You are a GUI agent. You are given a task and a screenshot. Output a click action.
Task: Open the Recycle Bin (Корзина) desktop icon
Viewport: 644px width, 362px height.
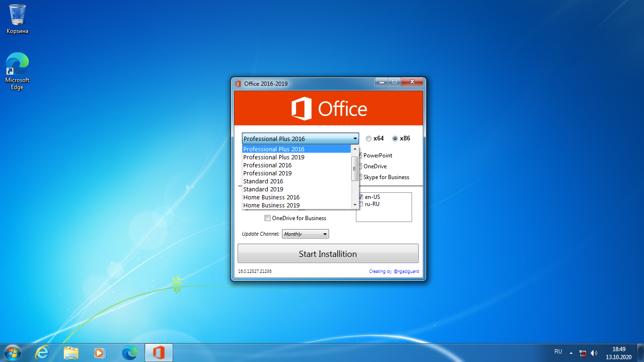click(x=17, y=19)
